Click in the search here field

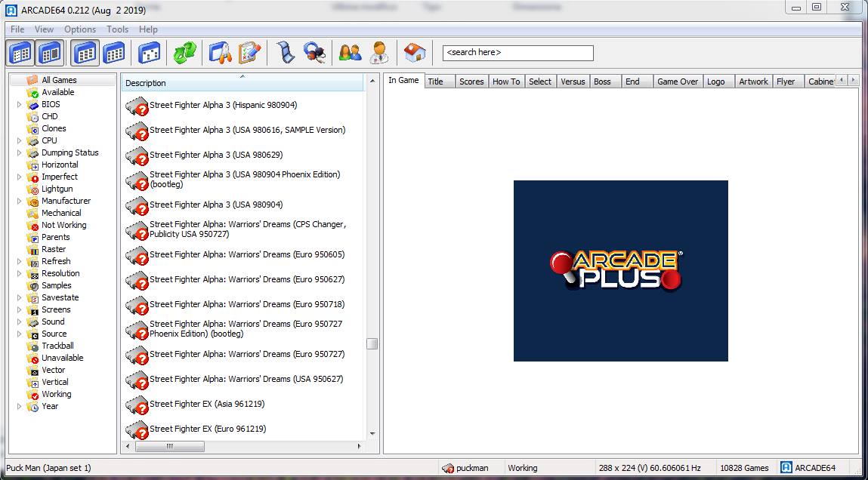pos(517,53)
